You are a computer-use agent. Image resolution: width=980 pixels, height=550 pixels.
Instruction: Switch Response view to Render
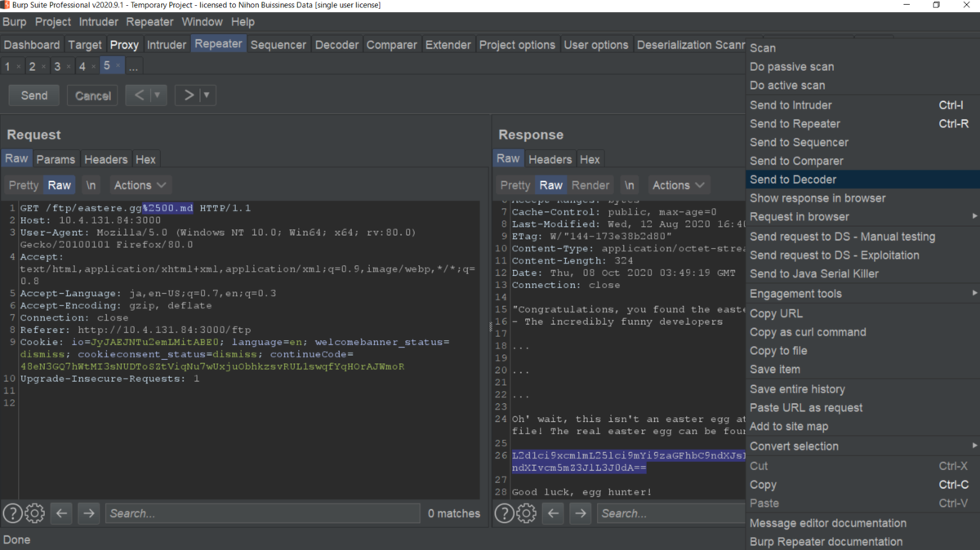(590, 185)
